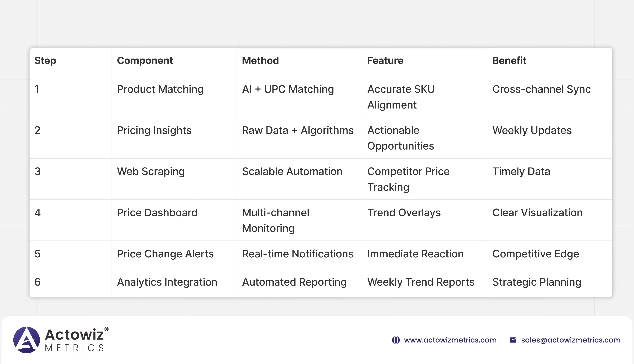Viewport: 634px width, 364px height.
Task: Select the Product Matching cell
Action: (x=160, y=89)
